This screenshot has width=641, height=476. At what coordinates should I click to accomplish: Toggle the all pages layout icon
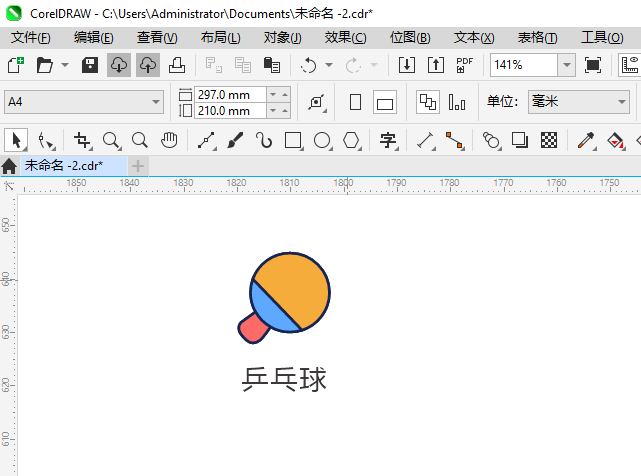(428, 102)
